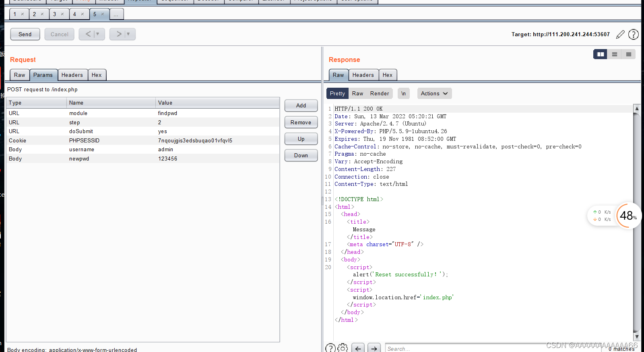This screenshot has width=644, height=352.
Task: Click Down to move the parameter down
Action: (301, 155)
